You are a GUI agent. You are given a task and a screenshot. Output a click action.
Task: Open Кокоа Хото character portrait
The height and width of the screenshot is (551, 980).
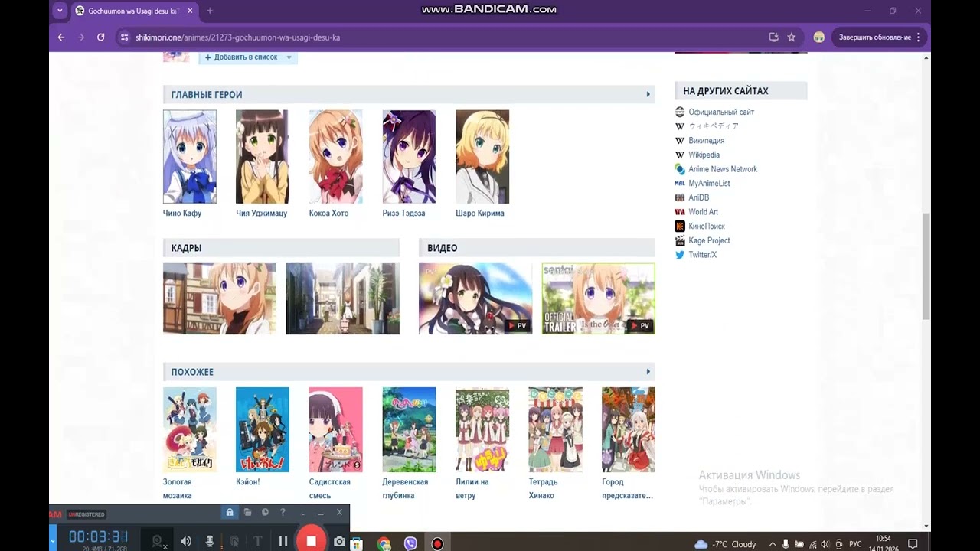click(x=336, y=156)
